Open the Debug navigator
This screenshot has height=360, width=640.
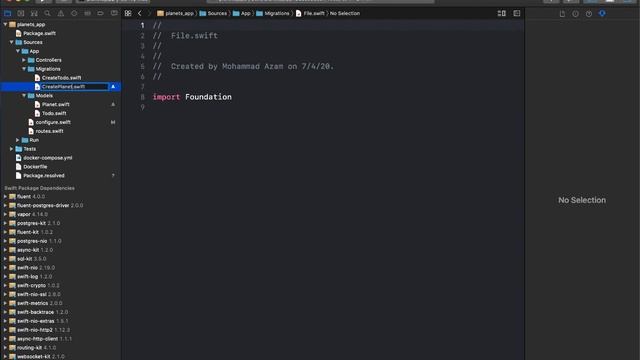click(87, 13)
